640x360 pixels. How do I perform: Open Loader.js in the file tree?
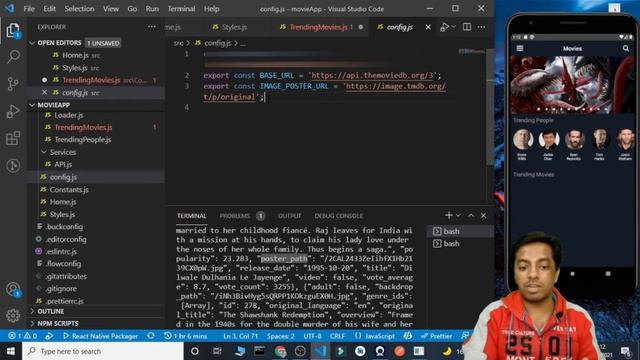[69, 115]
